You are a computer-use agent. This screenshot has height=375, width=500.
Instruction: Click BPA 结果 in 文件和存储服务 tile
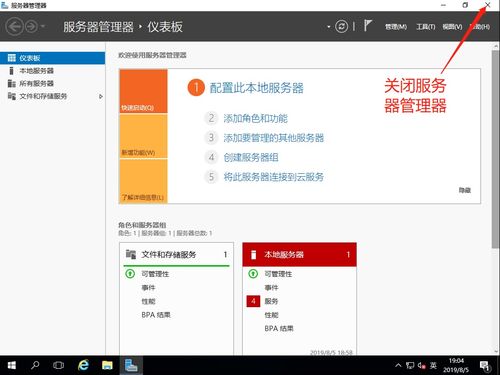156,315
